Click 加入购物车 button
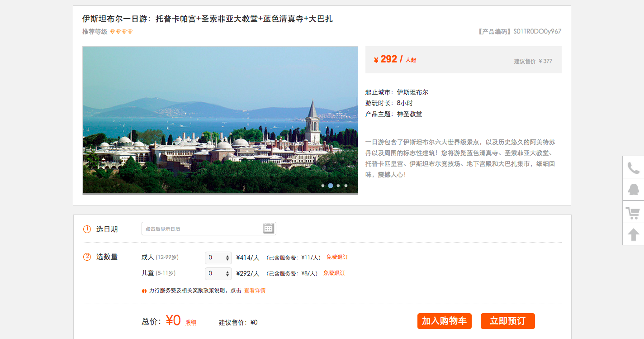Viewport: 644px width, 339px height. 445,321
